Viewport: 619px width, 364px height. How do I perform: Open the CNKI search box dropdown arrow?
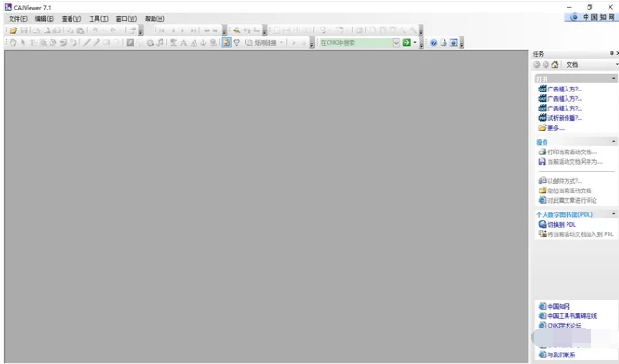396,43
